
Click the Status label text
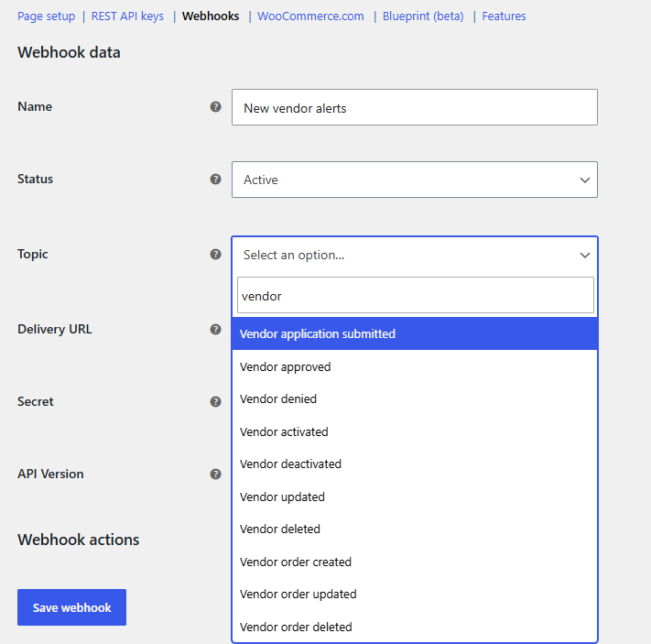36,179
